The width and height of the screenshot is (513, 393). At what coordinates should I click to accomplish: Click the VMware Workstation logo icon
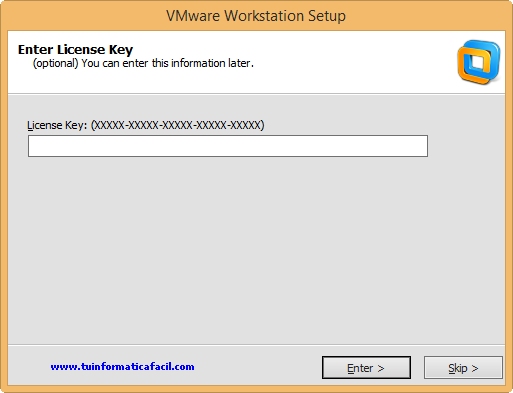pyautogui.click(x=479, y=62)
